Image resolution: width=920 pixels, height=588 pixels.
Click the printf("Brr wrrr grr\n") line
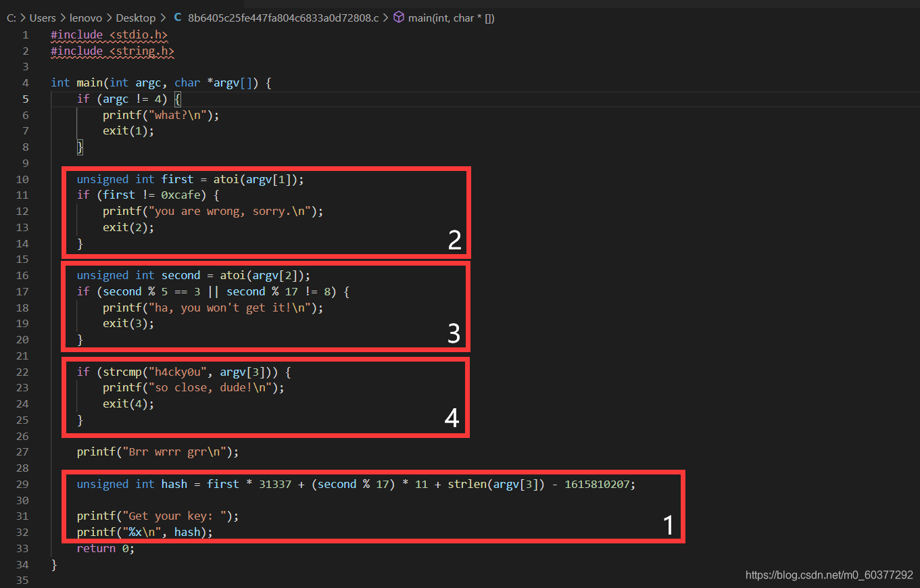coord(158,451)
